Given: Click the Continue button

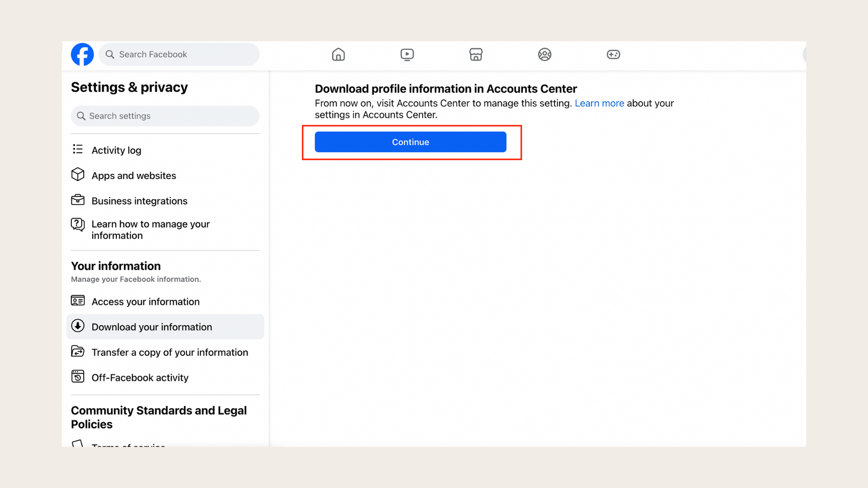Looking at the screenshot, I should (x=411, y=142).
